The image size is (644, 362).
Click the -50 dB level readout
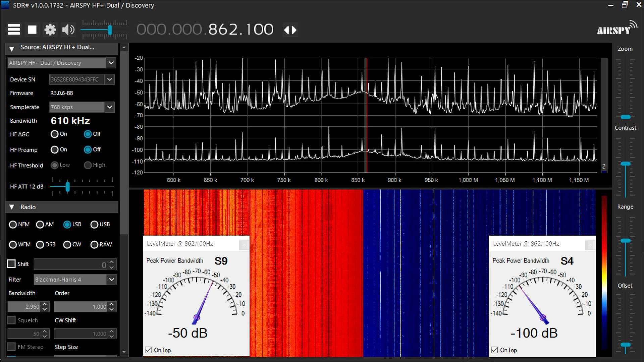pos(188,333)
